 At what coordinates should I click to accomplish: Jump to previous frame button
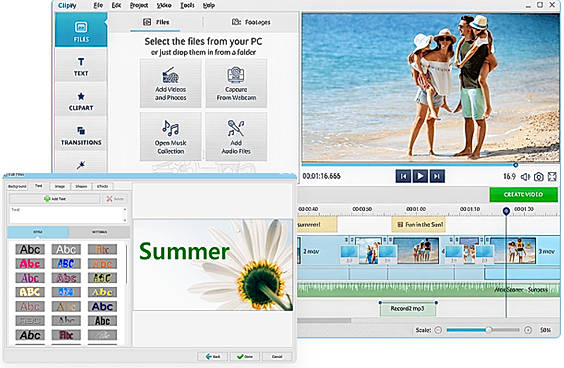(x=403, y=176)
